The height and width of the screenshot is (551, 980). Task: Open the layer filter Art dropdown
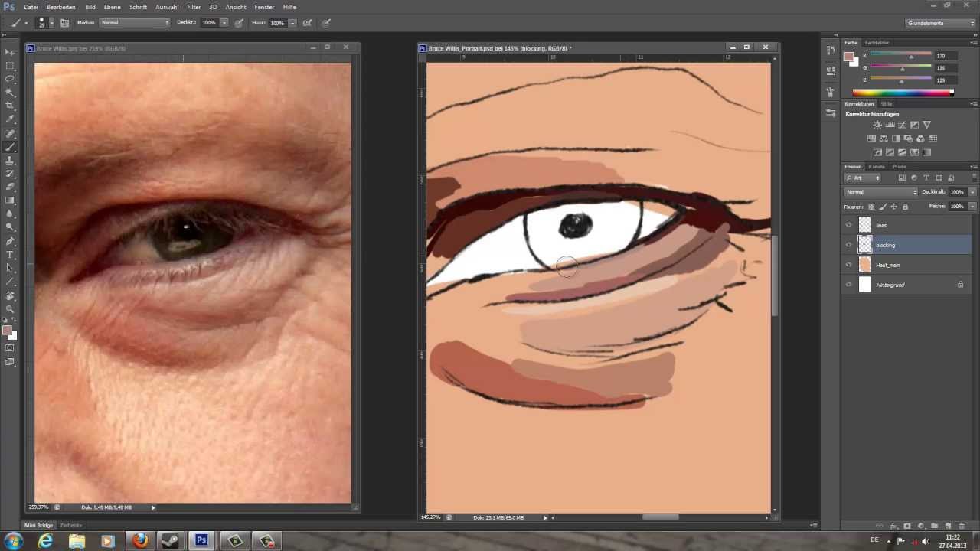pyautogui.click(x=862, y=178)
